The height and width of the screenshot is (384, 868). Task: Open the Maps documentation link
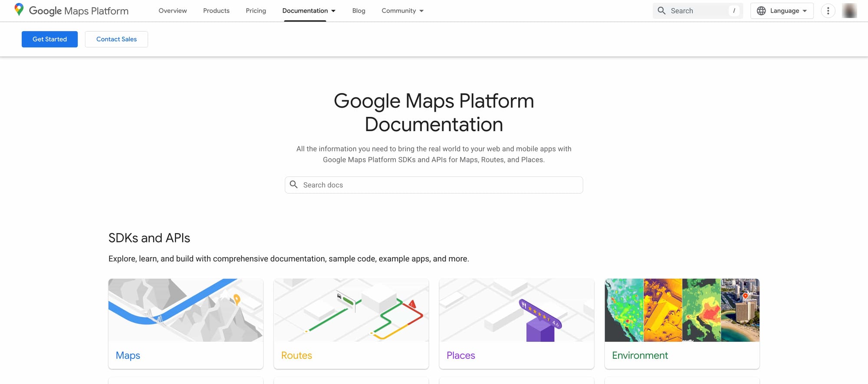point(128,355)
